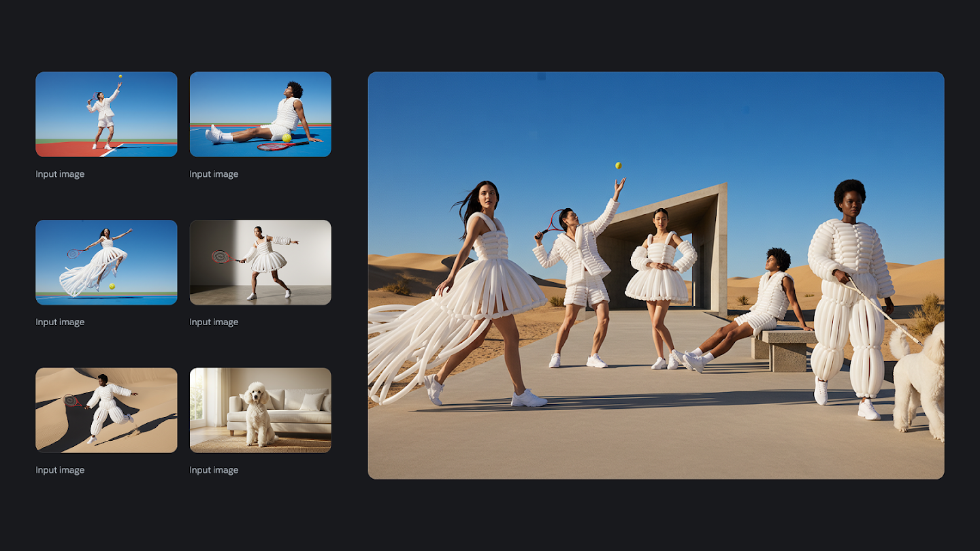Click the large generated desert fashion image
Viewport: 980px width, 551px height.
[x=657, y=275]
